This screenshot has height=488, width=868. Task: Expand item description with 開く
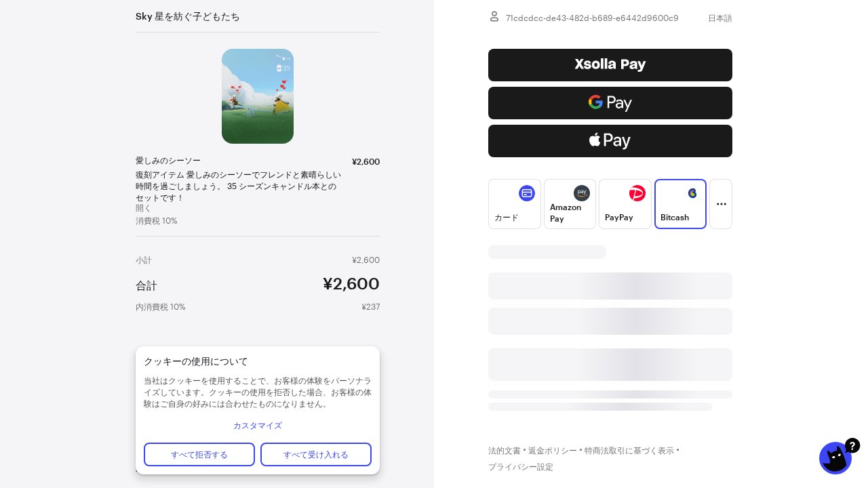tap(144, 208)
